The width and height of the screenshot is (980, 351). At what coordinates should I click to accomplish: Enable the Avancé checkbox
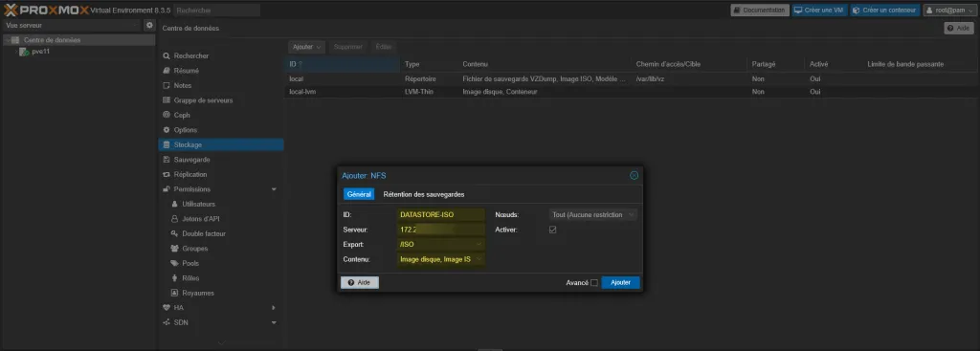(x=593, y=283)
